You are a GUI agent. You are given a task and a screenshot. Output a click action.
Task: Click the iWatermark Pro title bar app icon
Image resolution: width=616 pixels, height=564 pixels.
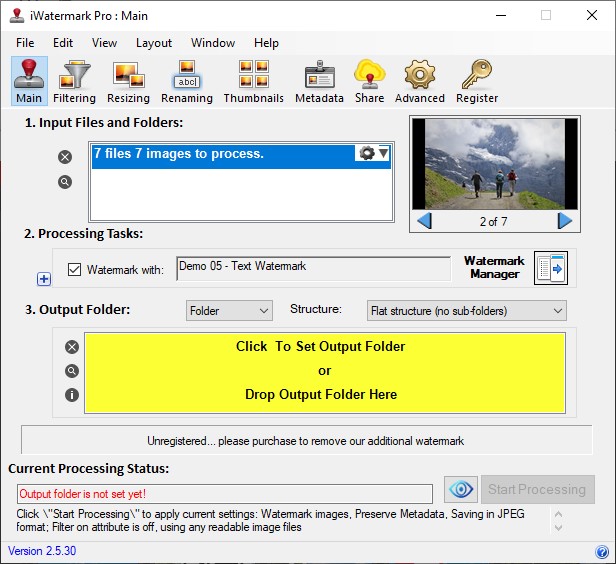click(17, 16)
